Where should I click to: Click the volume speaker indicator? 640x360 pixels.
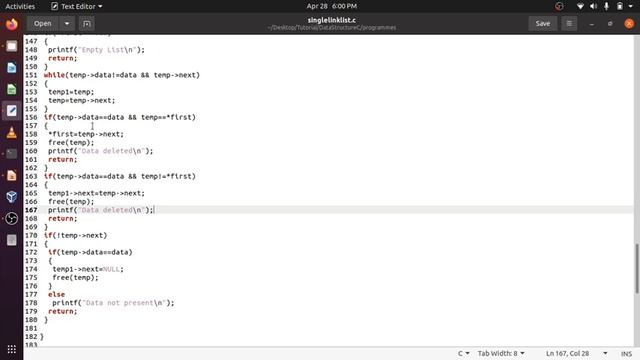(593, 6)
